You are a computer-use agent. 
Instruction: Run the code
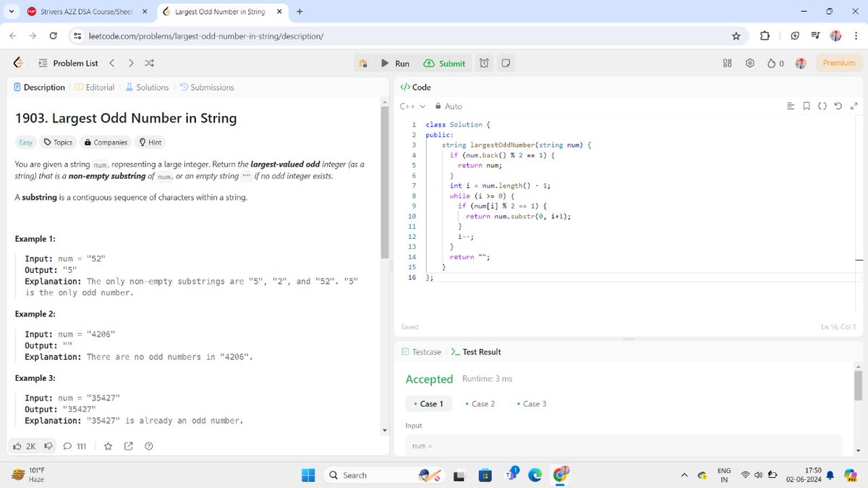[396, 64]
